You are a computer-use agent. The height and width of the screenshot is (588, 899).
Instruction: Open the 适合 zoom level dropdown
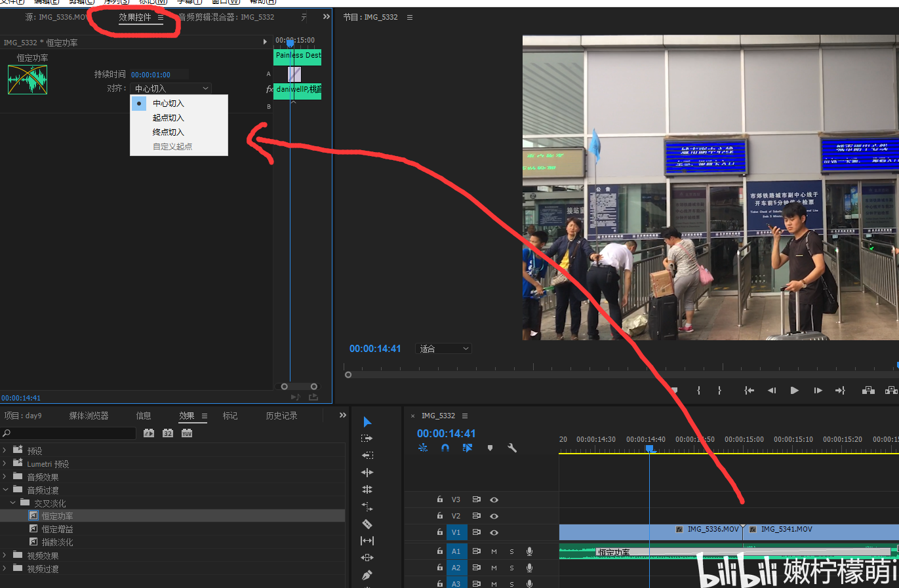pos(445,349)
